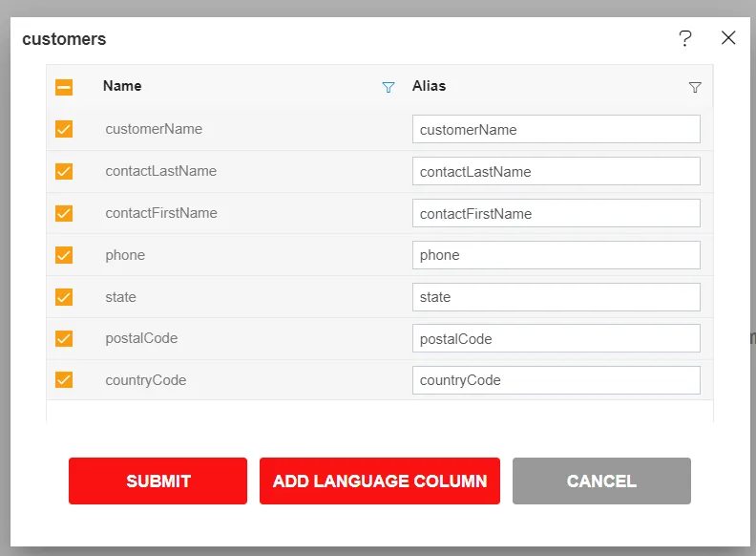The height and width of the screenshot is (556, 756).
Task: Toggle the select-all header checkbox
Action: point(64,87)
